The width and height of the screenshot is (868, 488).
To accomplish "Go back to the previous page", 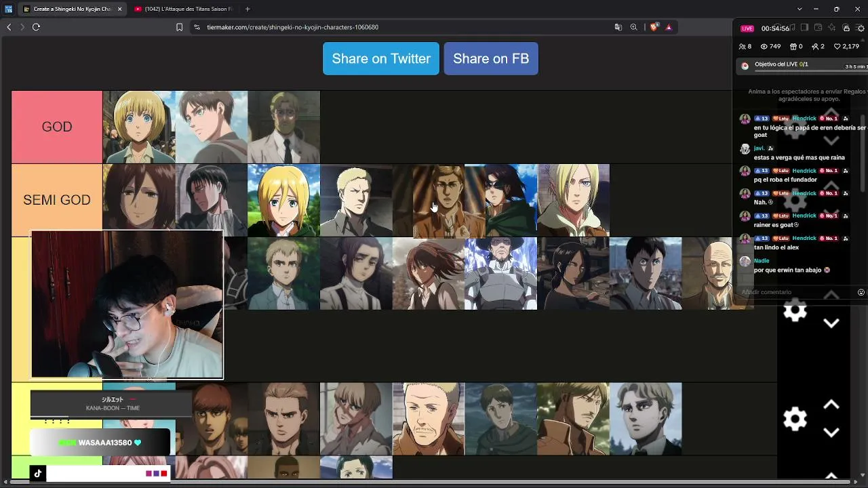I will click(x=9, y=27).
